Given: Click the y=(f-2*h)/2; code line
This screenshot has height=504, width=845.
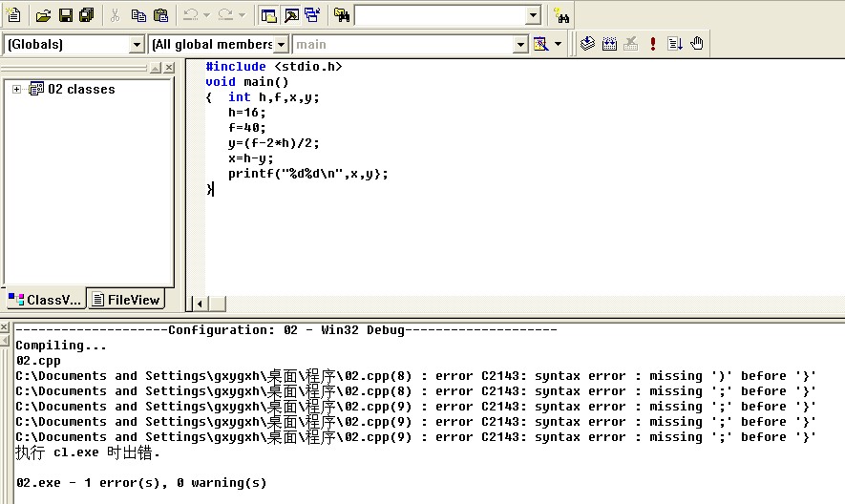Looking at the screenshot, I should (x=274, y=143).
